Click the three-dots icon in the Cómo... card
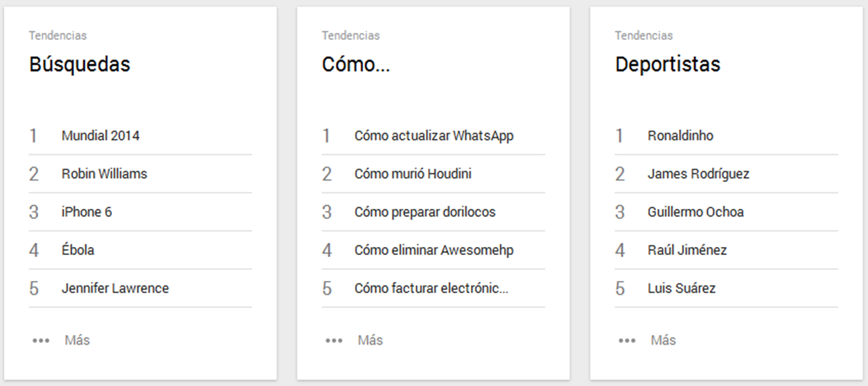The image size is (868, 386). pos(334,341)
